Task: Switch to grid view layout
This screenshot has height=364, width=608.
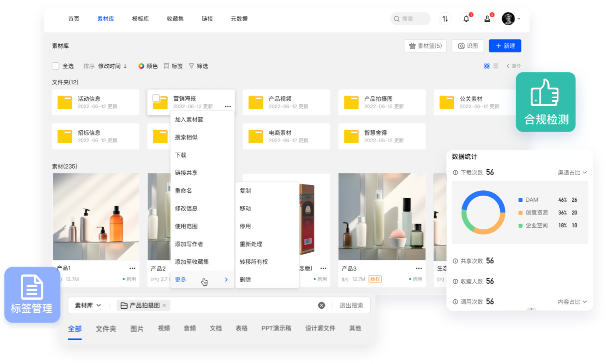Action: point(487,66)
